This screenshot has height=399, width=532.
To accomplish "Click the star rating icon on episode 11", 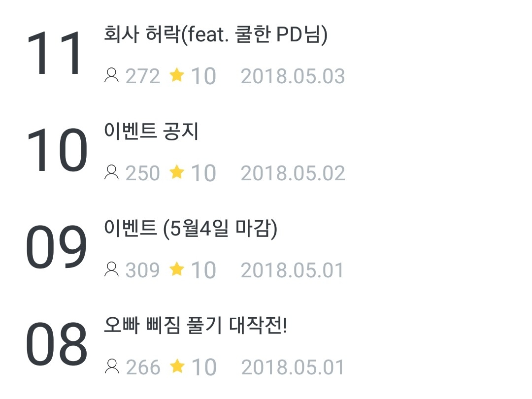I will tap(176, 75).
